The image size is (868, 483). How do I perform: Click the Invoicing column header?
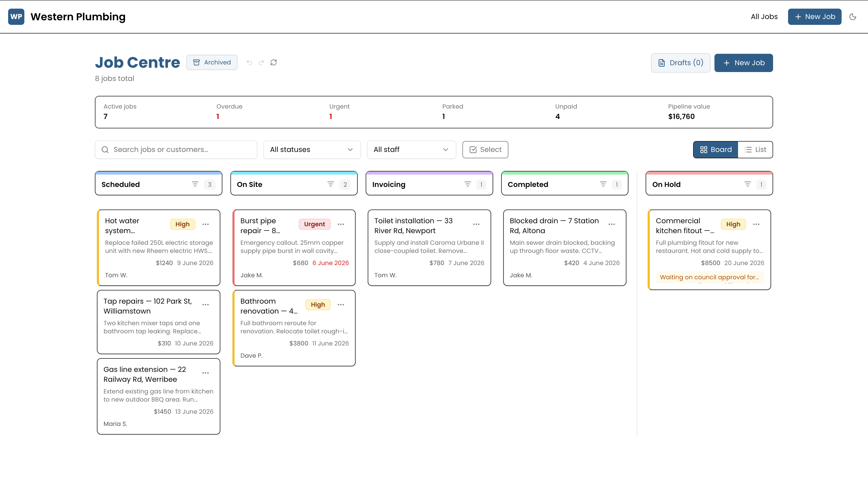(429, 184)
